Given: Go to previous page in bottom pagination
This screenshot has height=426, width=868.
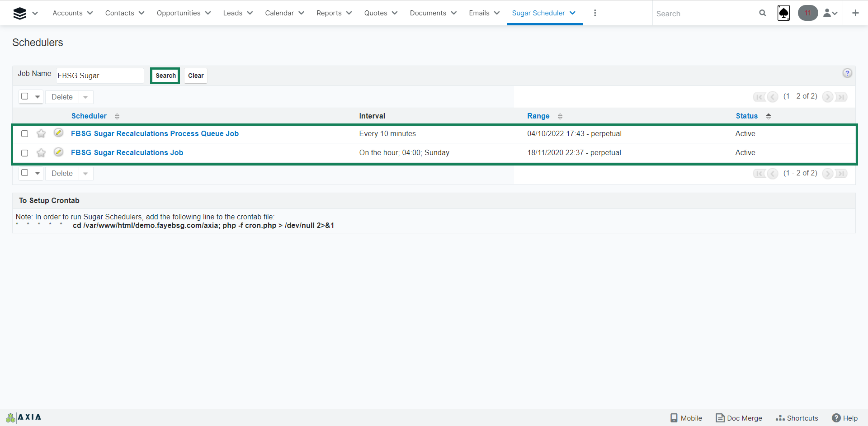Looking at the screenshot, I should [773, 174].
